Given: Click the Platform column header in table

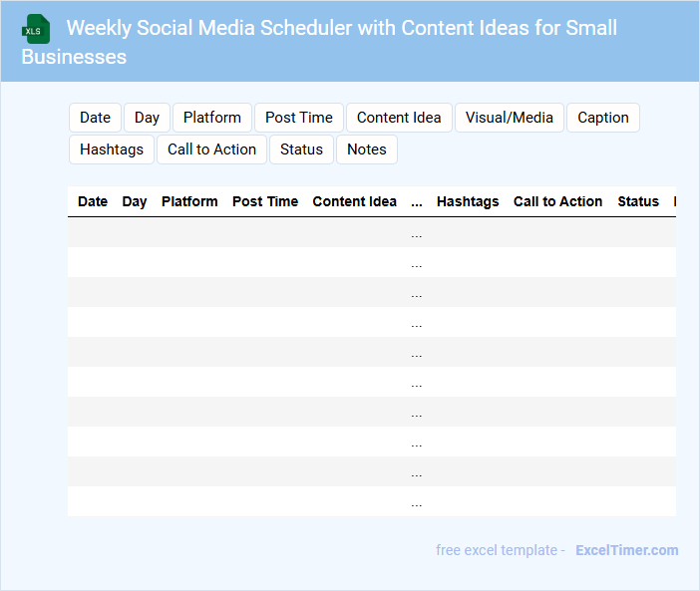Looking at the screenshot, I should 189,201.
